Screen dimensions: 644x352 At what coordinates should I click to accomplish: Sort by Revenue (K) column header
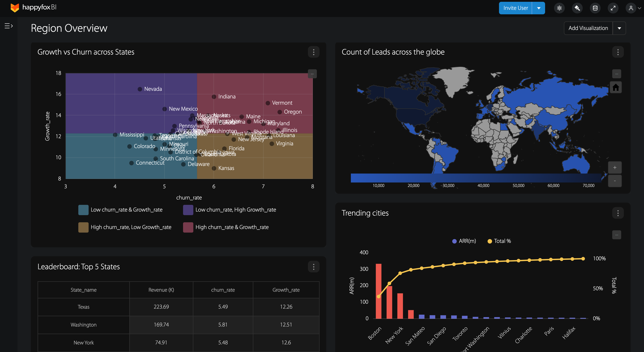[161, 290]
